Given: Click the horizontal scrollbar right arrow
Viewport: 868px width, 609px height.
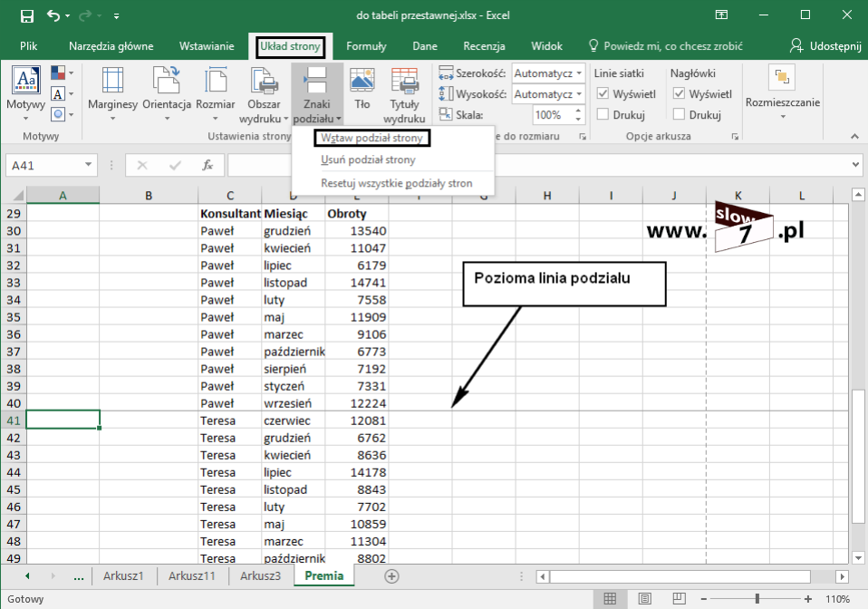Looking at the screenshot, I should coord(842,577).
